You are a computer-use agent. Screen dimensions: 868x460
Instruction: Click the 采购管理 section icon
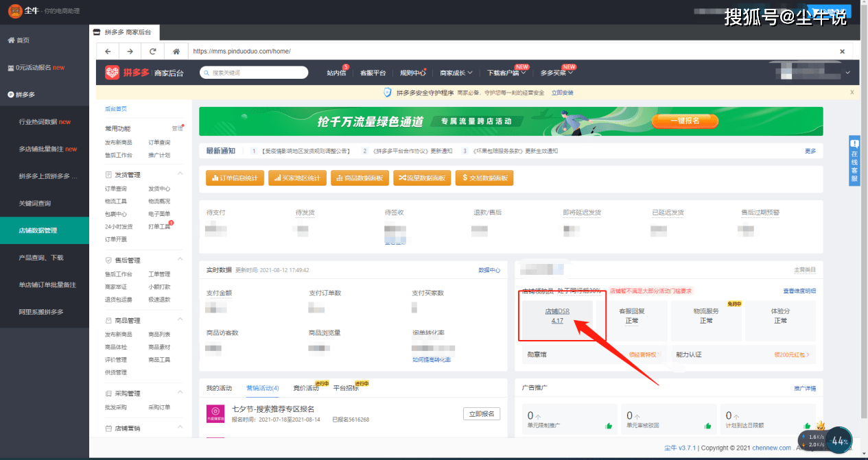pos(108,394)
